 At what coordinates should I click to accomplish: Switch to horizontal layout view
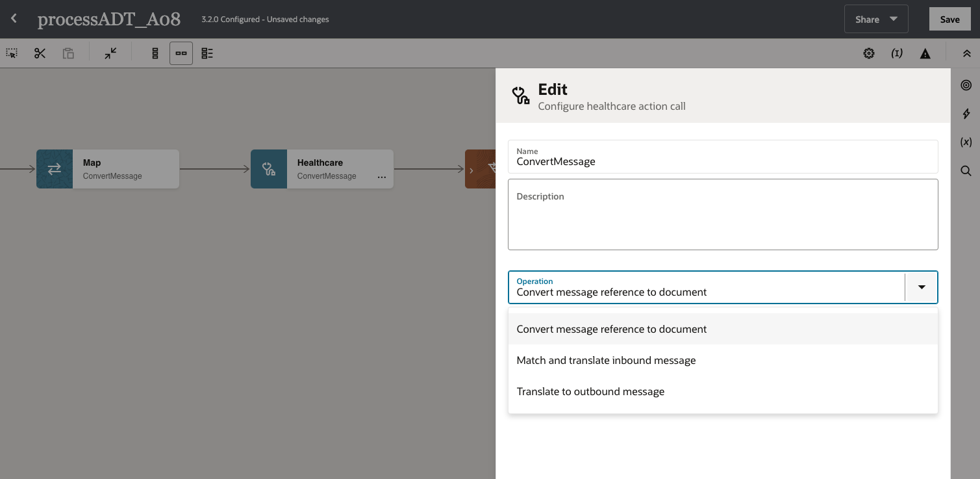181,53
